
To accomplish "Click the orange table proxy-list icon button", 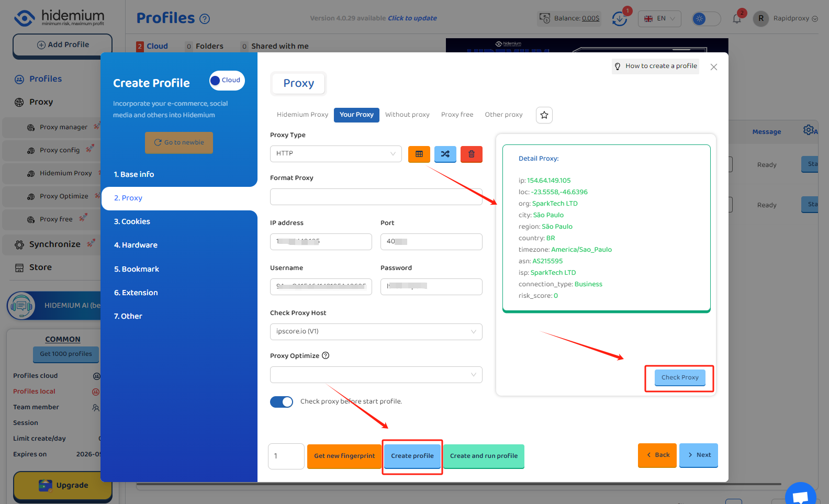I will tap(419, 154).
